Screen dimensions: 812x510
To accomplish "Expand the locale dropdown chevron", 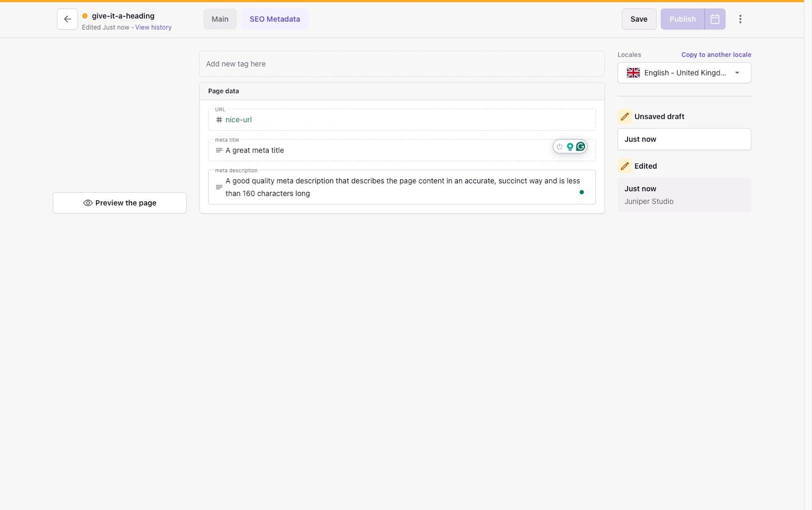I will click(737, 72).
